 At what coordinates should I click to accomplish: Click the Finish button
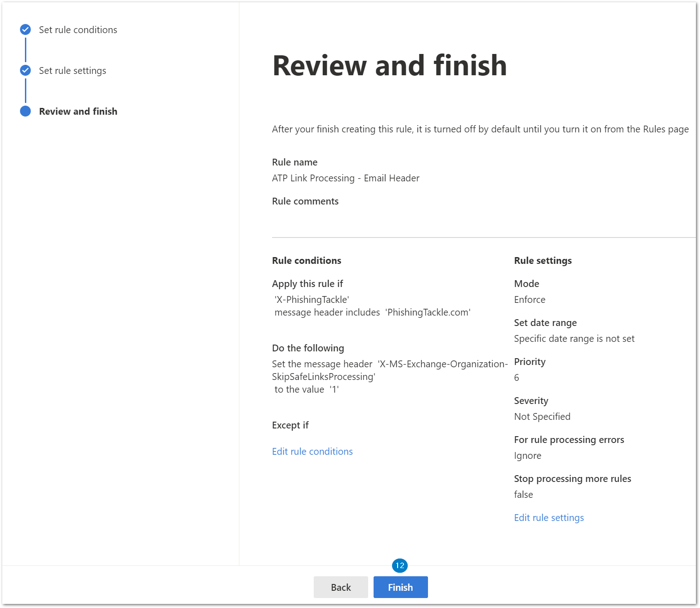pos(400,587)
